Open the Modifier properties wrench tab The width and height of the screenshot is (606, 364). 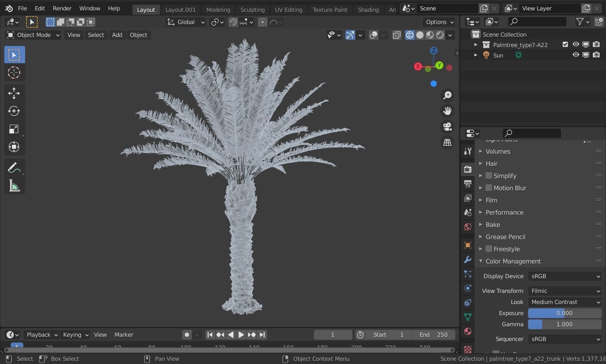467,260
